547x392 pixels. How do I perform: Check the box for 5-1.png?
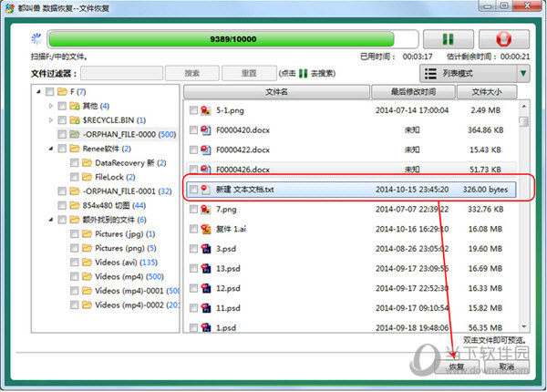[193, 110]
